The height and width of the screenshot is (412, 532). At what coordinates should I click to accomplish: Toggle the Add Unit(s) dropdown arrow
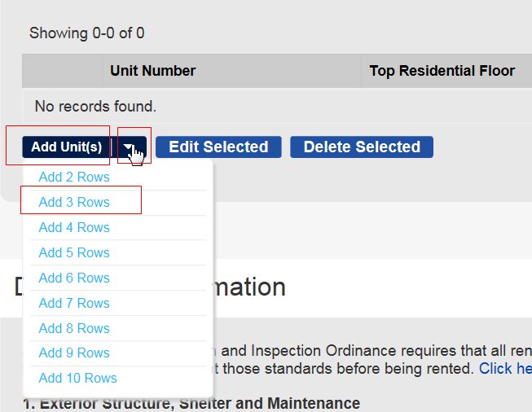point(130,147)
